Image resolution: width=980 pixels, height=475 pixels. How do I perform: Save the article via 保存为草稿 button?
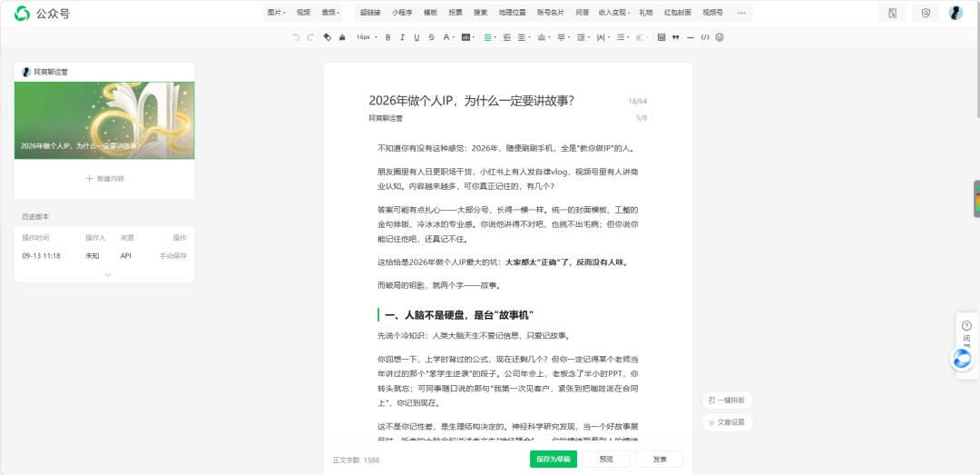click(x=554, y=460)
